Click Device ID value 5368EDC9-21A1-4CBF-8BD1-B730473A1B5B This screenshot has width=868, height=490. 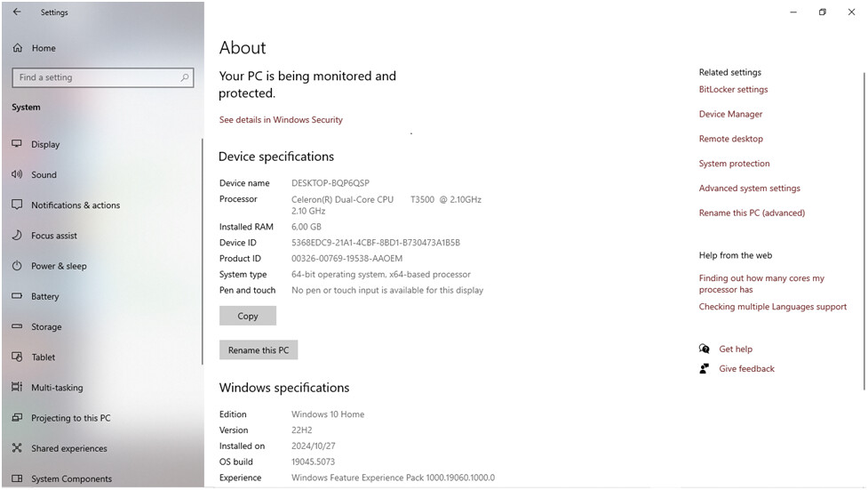pyautogui.click(x=375, y=243)
